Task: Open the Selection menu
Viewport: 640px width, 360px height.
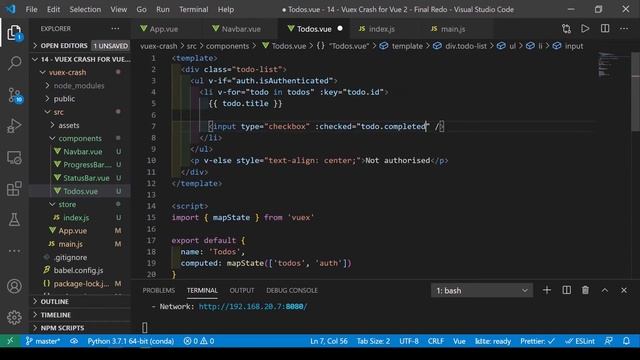Action: point(85,9)
